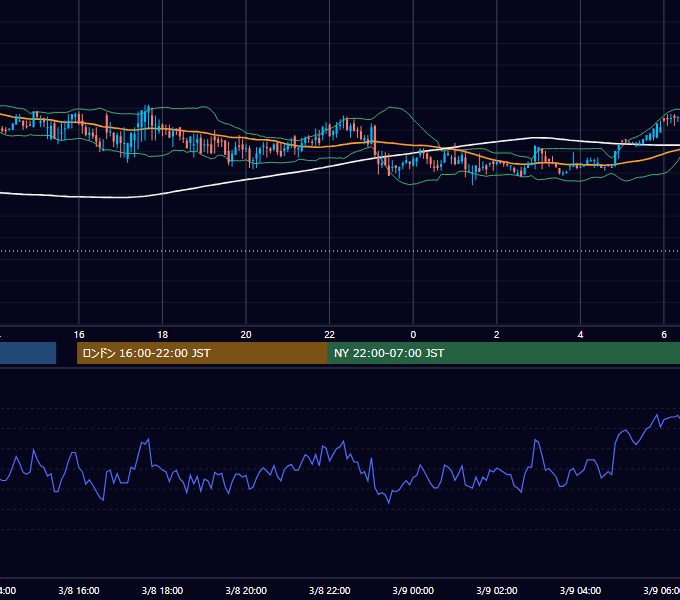The height and width of the screenshot is (600, 680).
Task: Click the 3/9 02:00 time label
Action: pos(497,590)
